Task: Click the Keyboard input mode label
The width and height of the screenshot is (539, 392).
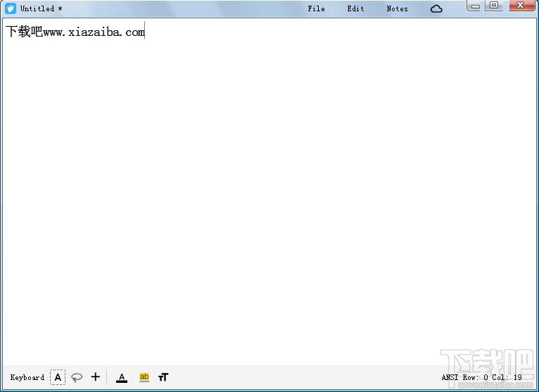Action: point(27,377)
